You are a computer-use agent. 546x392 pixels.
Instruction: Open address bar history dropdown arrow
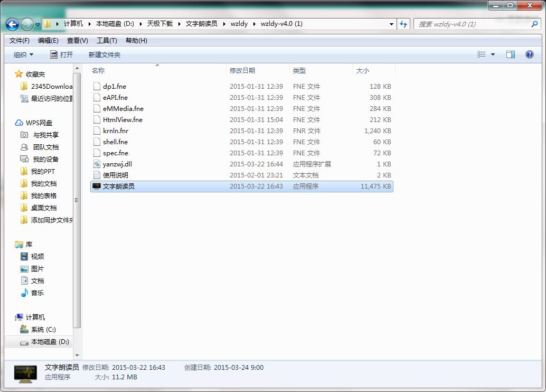point(391,24)
